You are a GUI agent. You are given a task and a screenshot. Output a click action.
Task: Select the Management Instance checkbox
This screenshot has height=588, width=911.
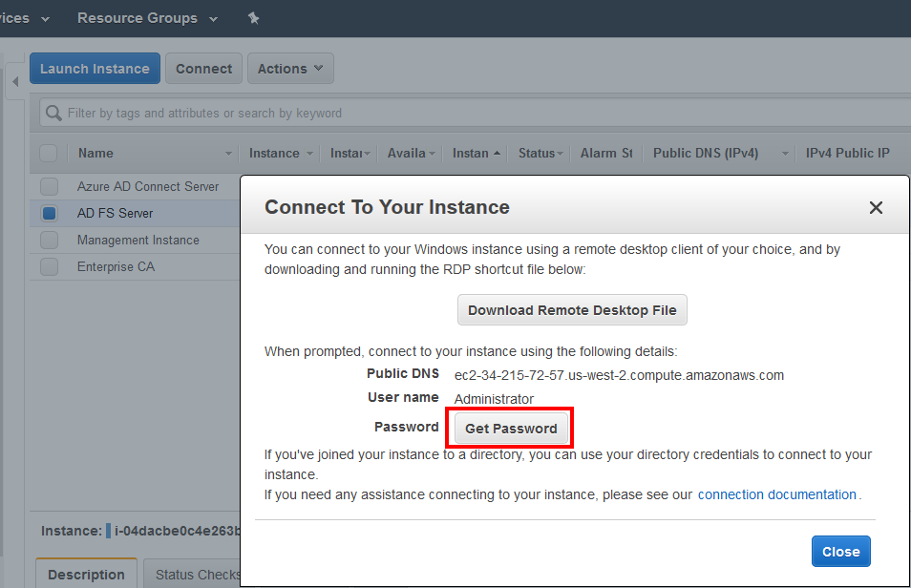(x=49, y=240)
